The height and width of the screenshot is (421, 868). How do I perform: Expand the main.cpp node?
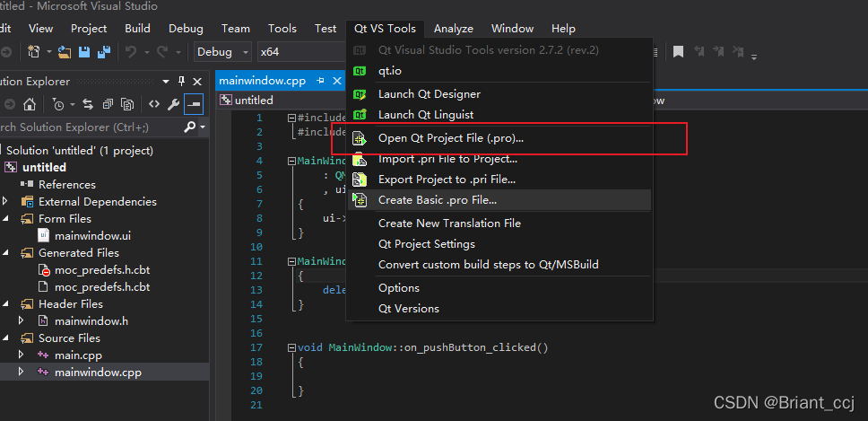(x=21, y=355)
